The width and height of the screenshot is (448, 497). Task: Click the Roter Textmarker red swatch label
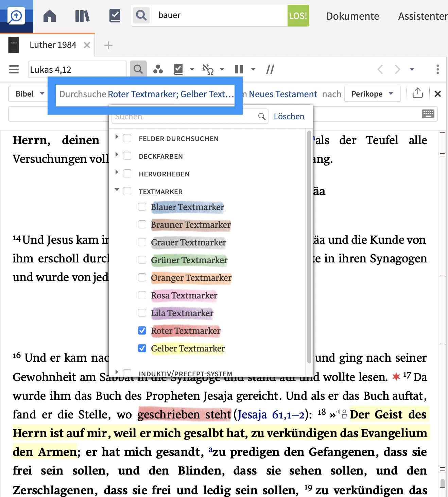(186, 331)
